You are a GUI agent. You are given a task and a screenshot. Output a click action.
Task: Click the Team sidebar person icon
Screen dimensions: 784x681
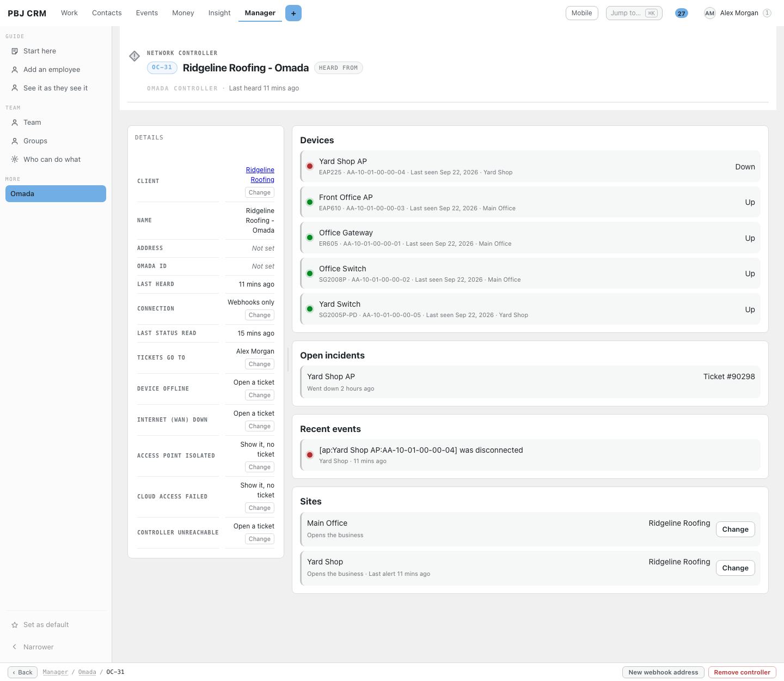pos(15,123)
